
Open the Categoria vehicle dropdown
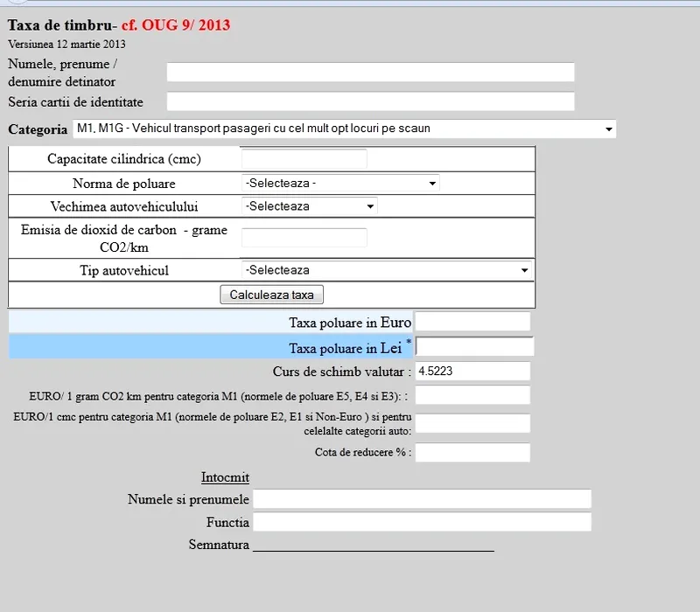(x=344, y=129)
